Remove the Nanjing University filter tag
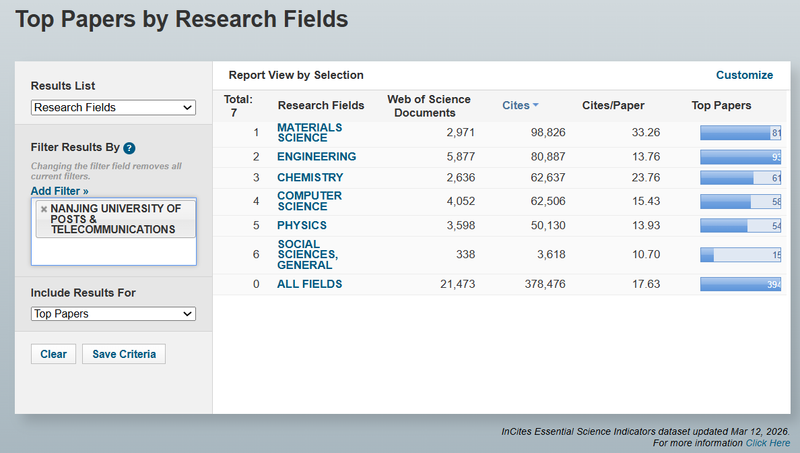The image size is (800, 453). [x=43, y=209]
